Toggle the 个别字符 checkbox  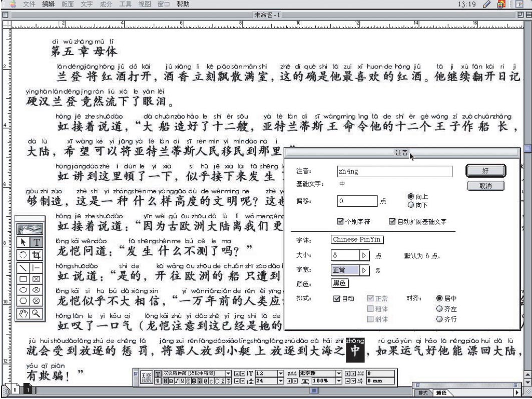(342, 221)
